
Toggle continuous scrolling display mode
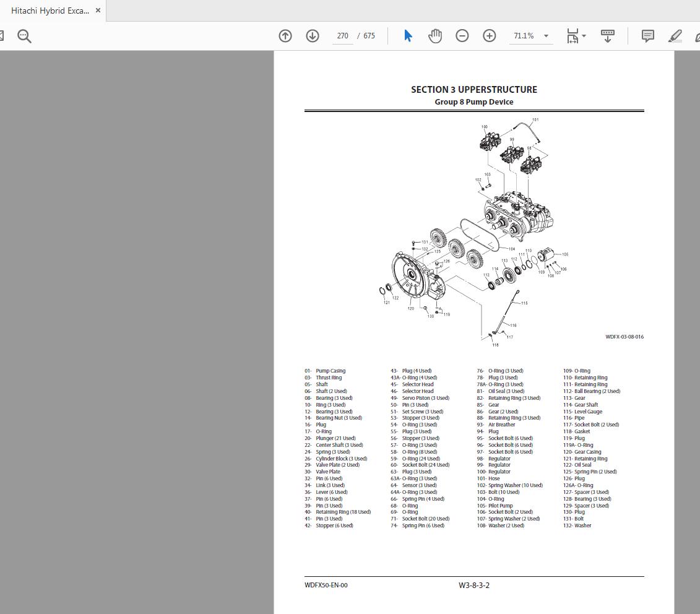pyautogui.click(x=607, y=35)
